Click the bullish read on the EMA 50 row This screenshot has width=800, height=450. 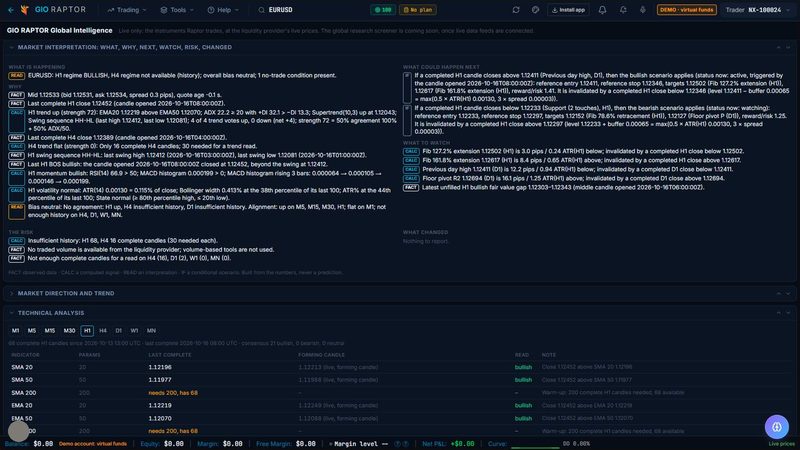(x=523, y=418)
